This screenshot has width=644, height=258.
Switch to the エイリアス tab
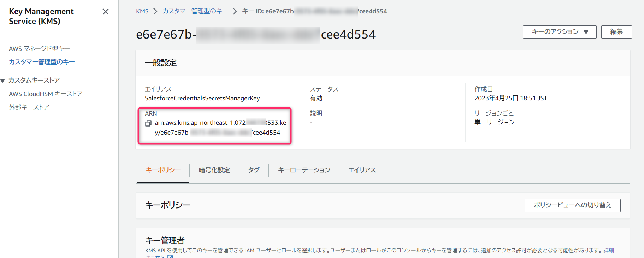click(x=362, y=170)
